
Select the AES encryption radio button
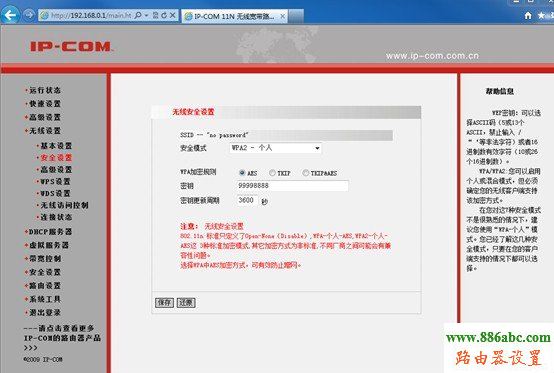click(x=242, y=173)
